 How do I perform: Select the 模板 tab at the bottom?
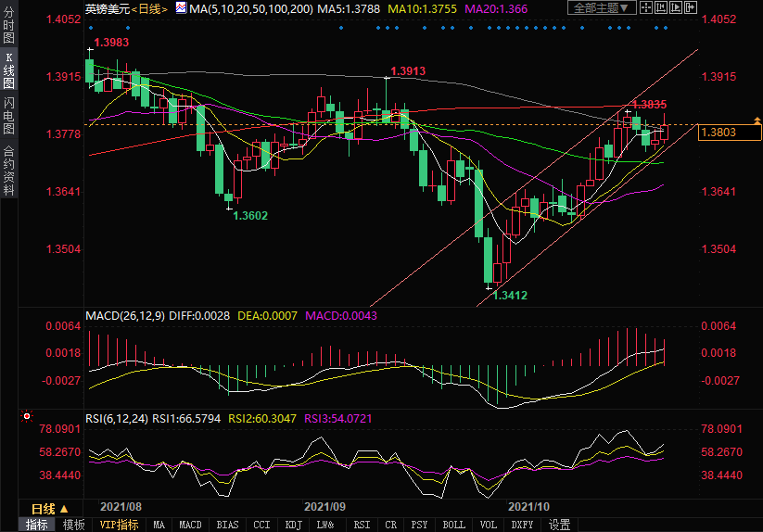pos(73,525)
